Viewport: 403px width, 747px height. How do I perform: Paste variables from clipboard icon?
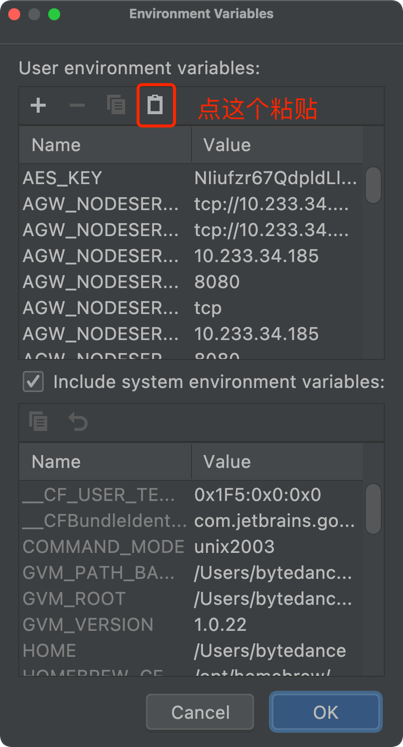[x=155, y=105]
